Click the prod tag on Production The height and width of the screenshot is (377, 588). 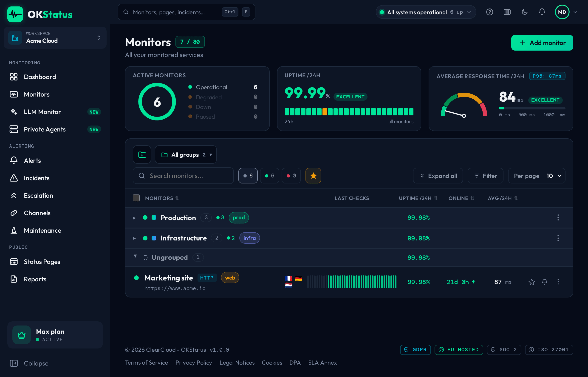pos(239,217)
